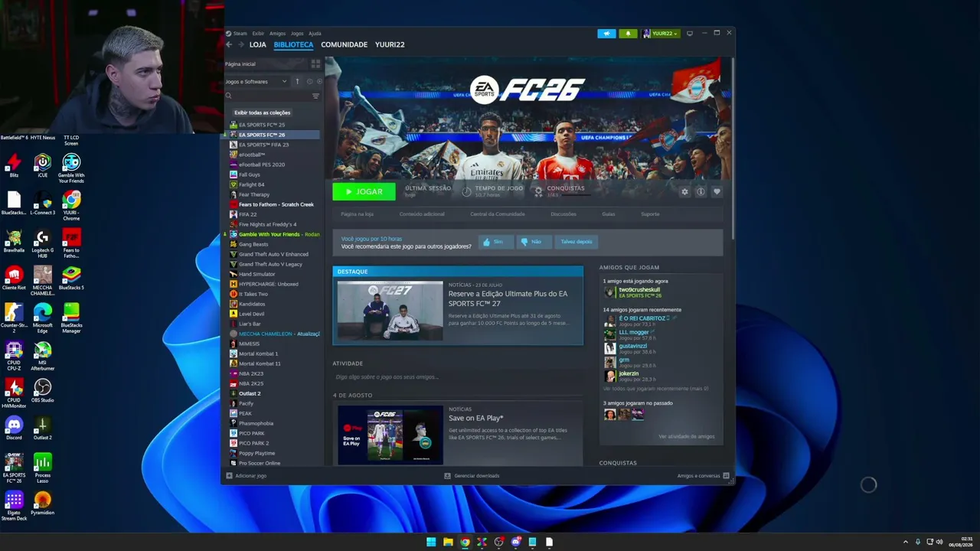Open Counter-Strike 2 desktop shortcut

point(14,318)
